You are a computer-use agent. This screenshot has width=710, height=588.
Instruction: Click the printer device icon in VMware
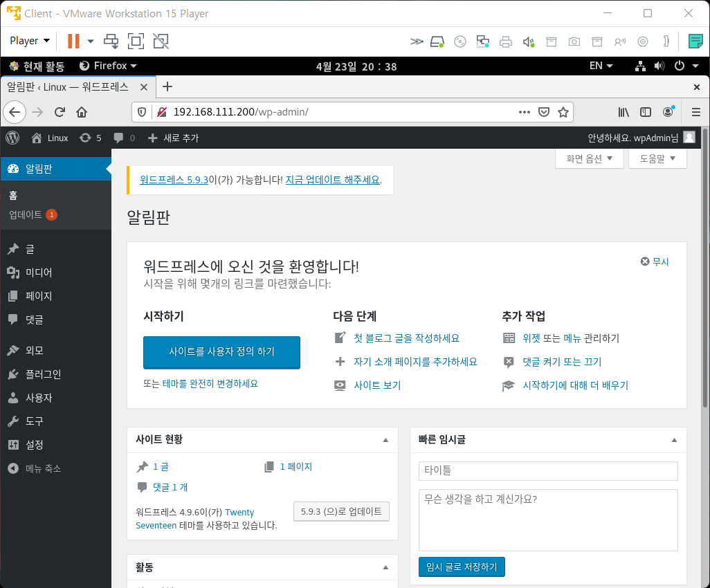click(x=506, y=42)
